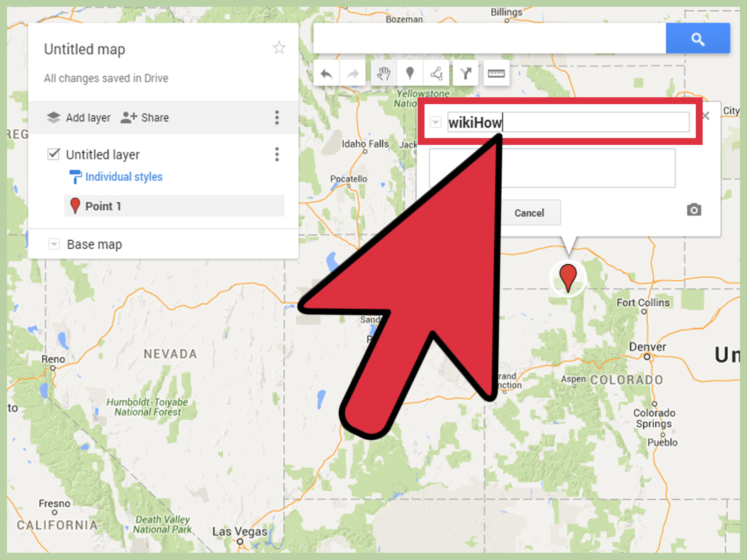Select the draw line tool
The height and width of the screenshot is (560, 747).
click(x=436, y=73)
